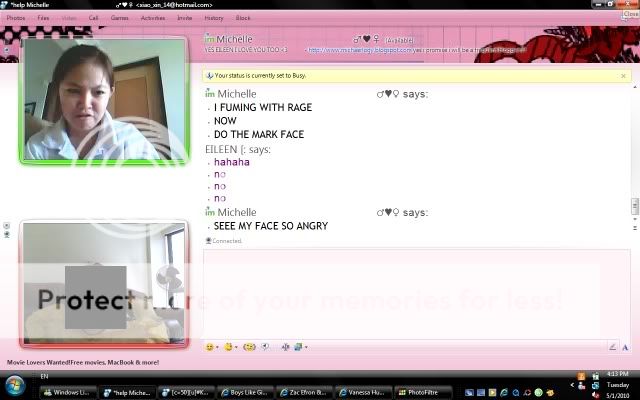Open the Games menu
Viewport: 640px width, 400px height.
tap(119, 18)
